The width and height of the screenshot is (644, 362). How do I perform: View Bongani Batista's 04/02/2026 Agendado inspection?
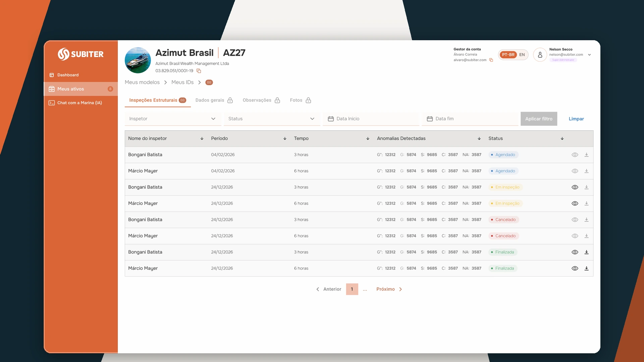coord(575,155)
